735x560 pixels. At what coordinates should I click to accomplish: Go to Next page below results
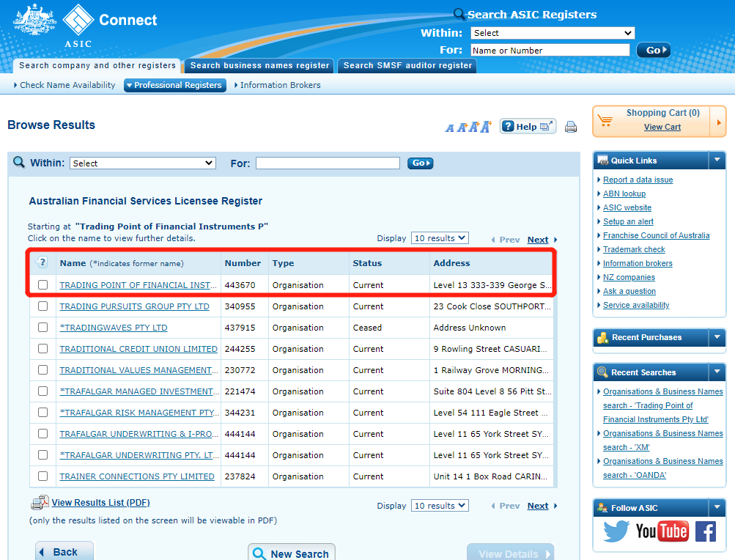click(538, 506)
